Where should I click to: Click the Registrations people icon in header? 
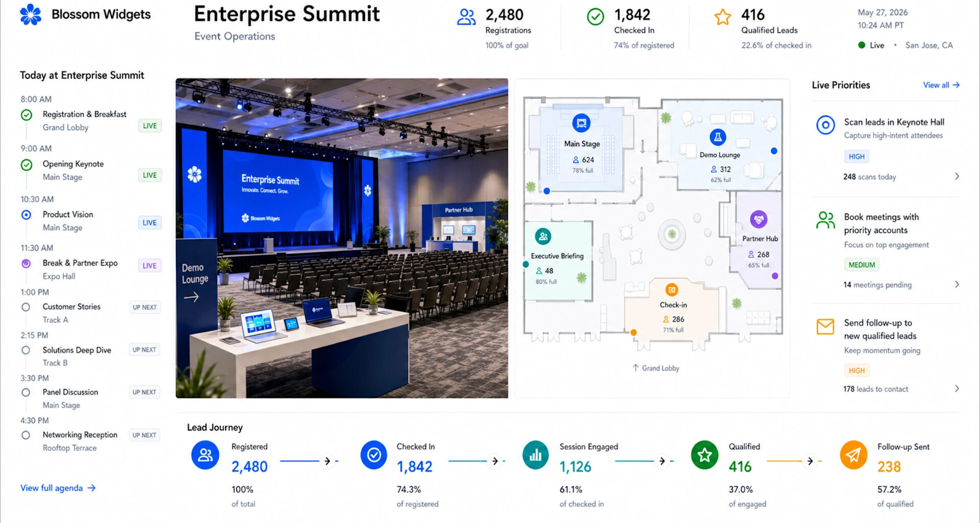(x=466, y=17)
